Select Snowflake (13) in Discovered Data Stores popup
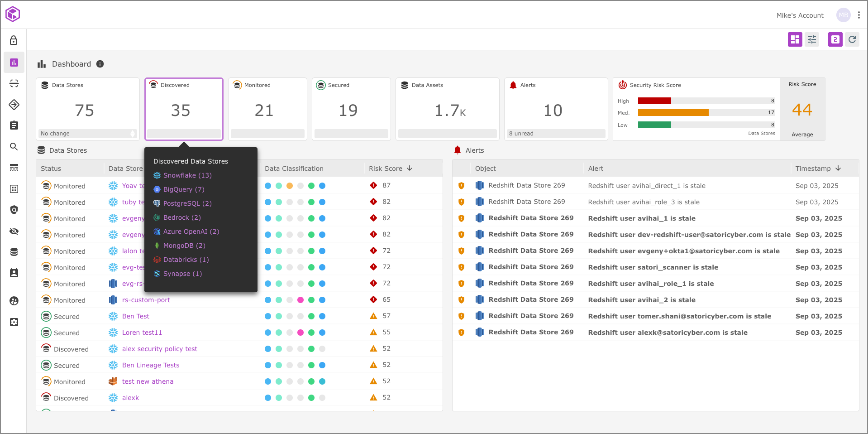868x434 pixels. click(187, 175)
